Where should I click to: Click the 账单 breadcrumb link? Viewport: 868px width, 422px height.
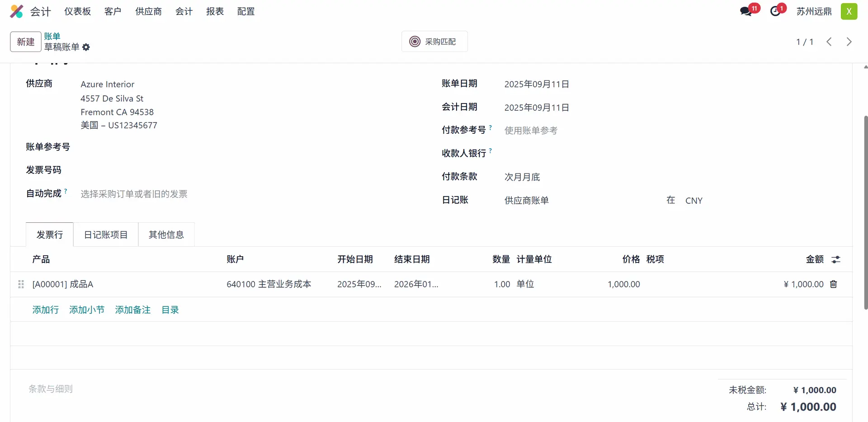click(x=52, y=36)
